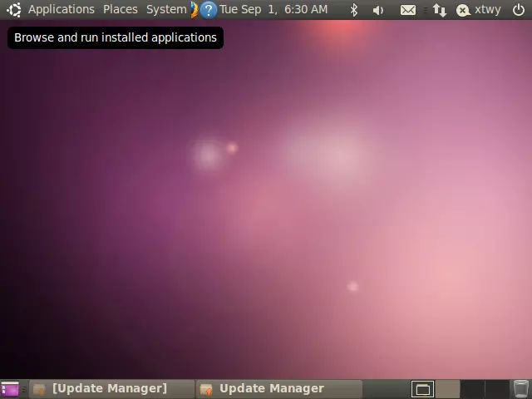
Task: Click the Ubuntu logo icon
Action: point(14,9)
